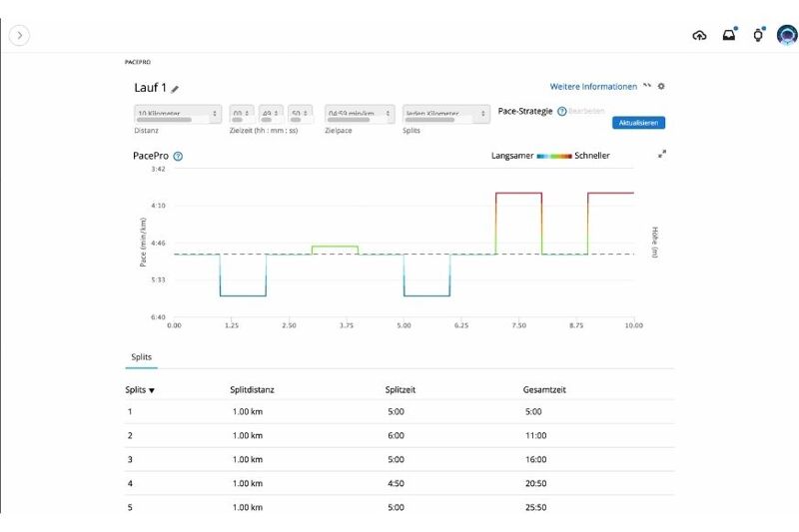Click the help icon next to Pace-Strategie

pyautogui.click(x=561, y=112)
